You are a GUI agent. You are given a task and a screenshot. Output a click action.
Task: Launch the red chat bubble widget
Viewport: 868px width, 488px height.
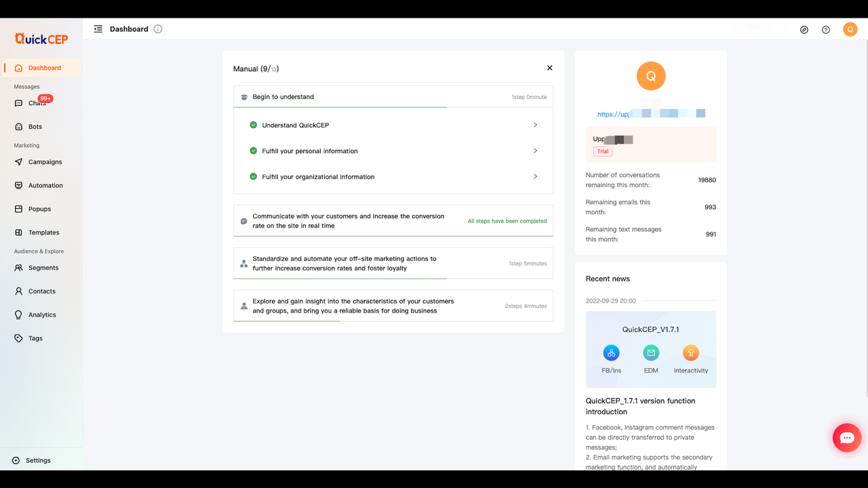coord(847,438)
